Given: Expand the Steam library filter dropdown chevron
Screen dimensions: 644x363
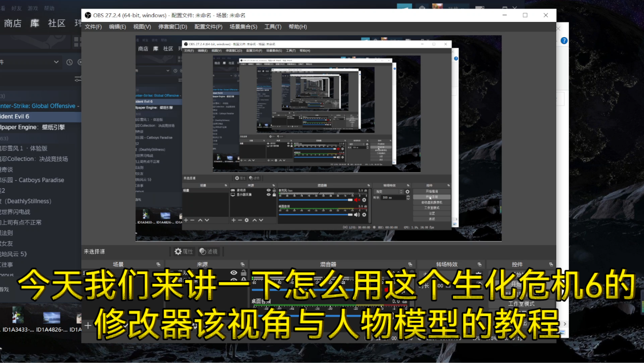Looking at the screenshot, I should [56, 62].
